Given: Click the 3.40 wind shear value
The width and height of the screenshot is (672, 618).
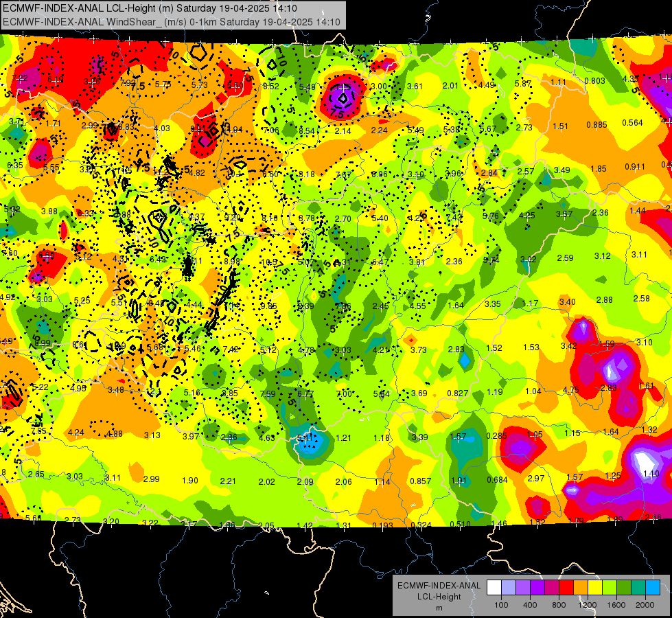Looking at the screenshot, I should tap(568, 301).
